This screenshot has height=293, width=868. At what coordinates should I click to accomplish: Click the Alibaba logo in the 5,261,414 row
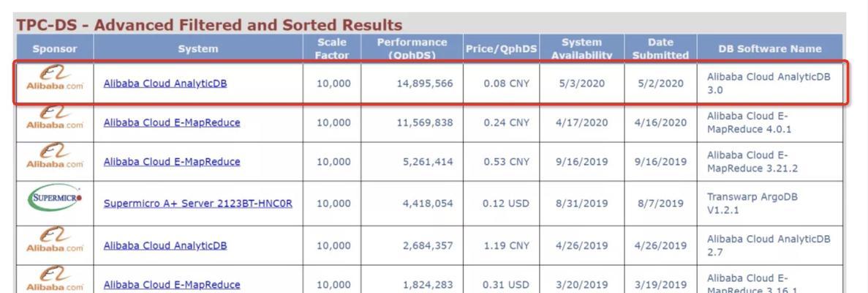55,156
